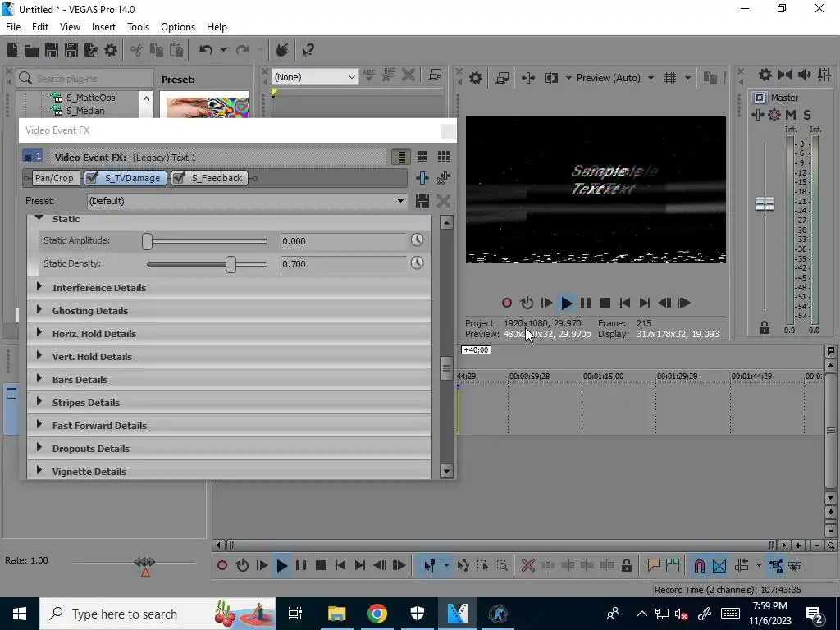Open the (None) dropdown box
Viewport: 840px width, 630px height.
[x=314, y=77]
